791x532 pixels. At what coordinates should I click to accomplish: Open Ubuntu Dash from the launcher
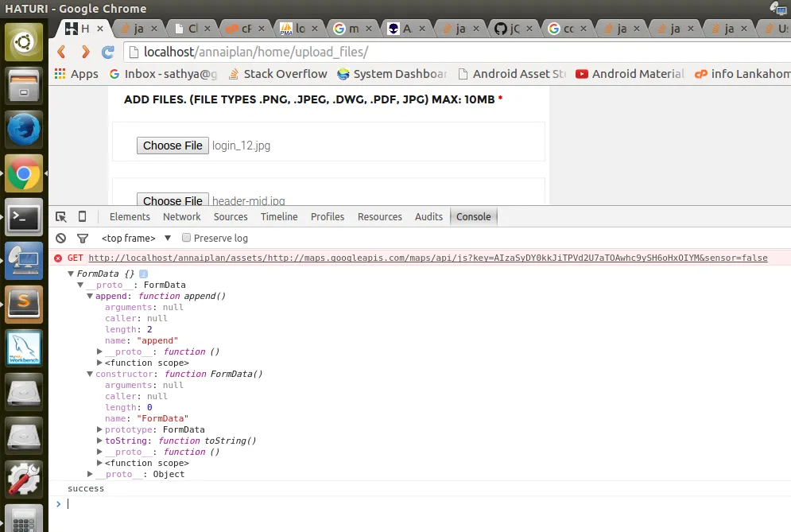coord(24,42)
